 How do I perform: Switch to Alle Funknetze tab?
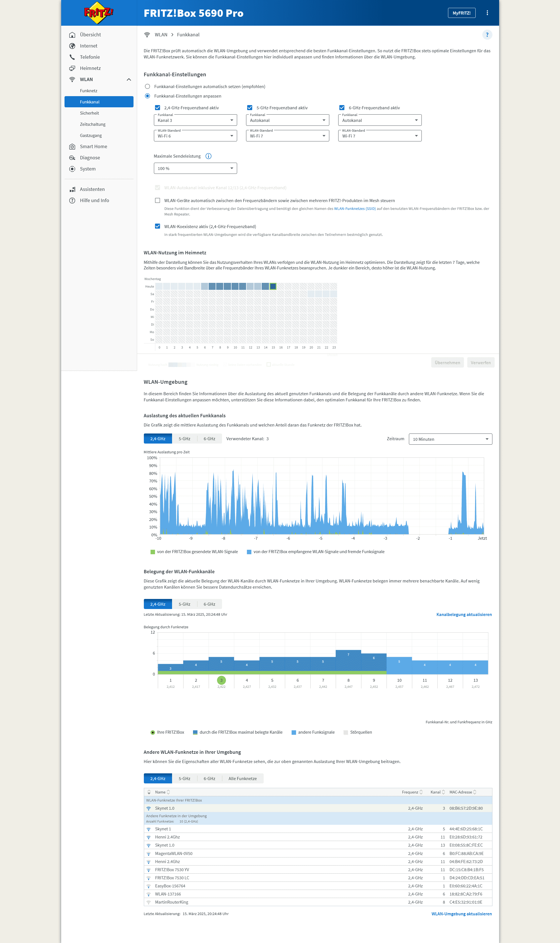[242, 778]
